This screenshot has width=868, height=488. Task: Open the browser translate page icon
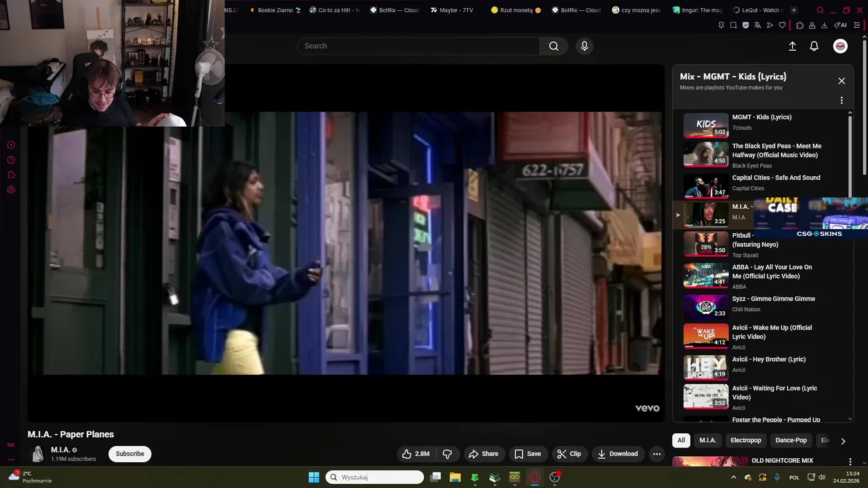pos(757,25)
